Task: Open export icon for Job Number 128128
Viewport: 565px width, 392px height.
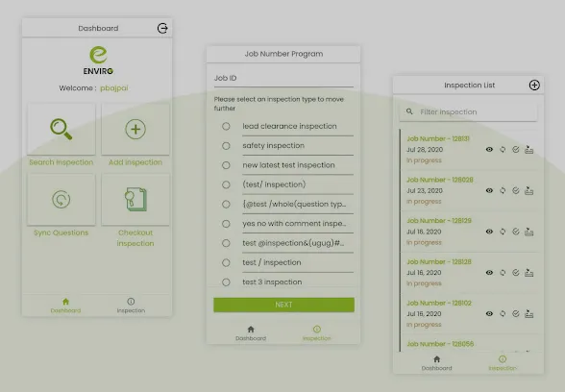Action: [528, 273]
